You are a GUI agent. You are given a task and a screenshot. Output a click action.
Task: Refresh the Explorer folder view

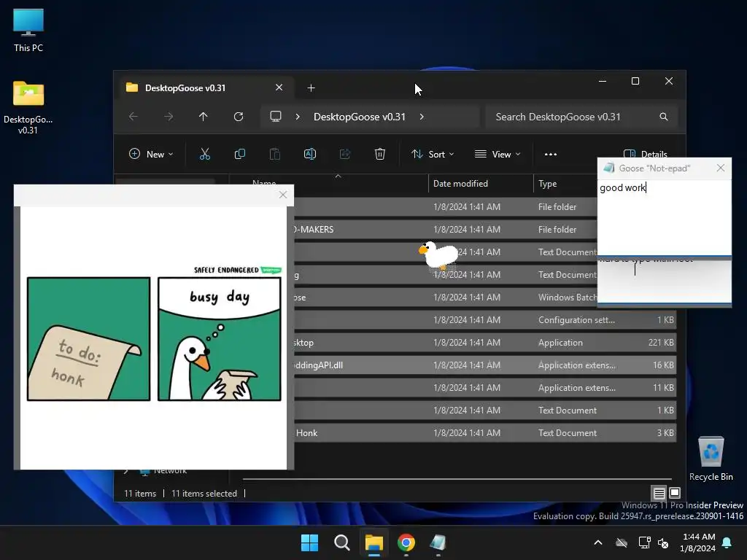point(239,117)
